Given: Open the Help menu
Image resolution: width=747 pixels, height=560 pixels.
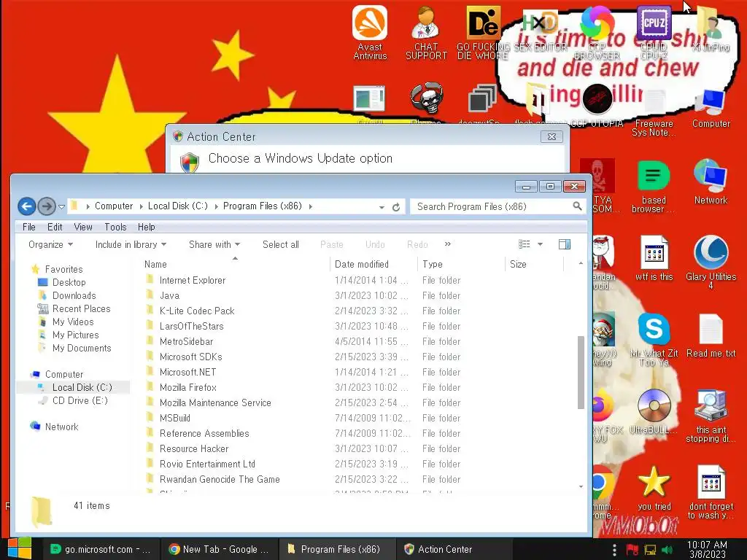Looking at the screenshot, I should coord(146,227).
